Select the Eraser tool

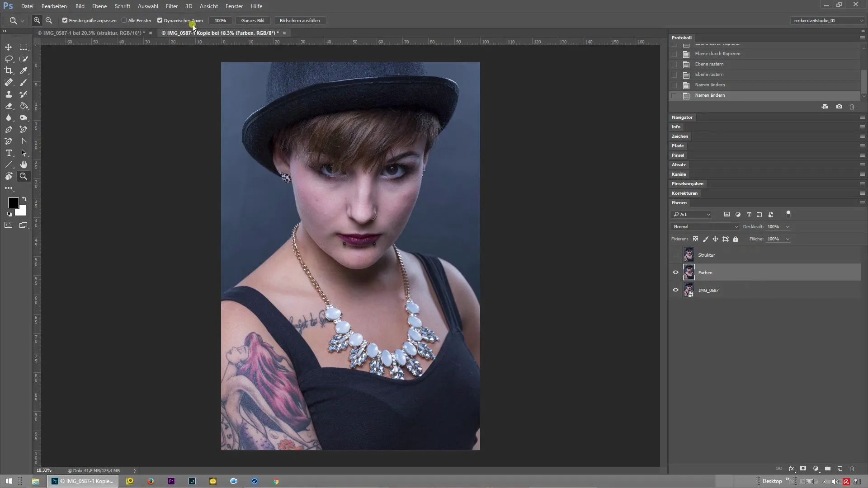tap(9, 106)
